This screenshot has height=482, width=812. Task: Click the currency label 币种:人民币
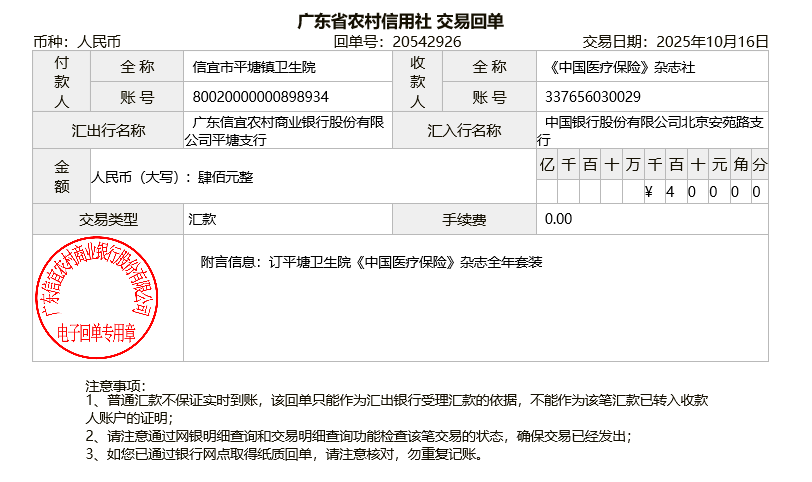pos(77,42)
